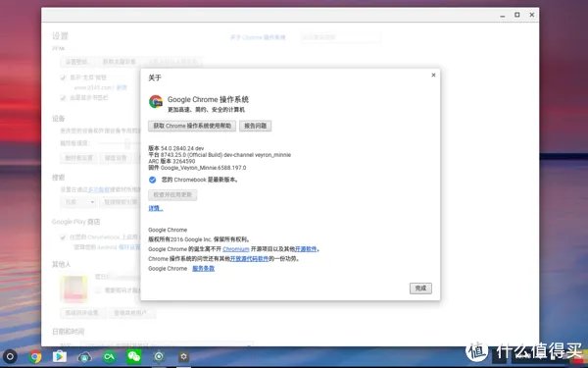Click 关于 Chrome 操作系统 link in settings header

(258, 37)
